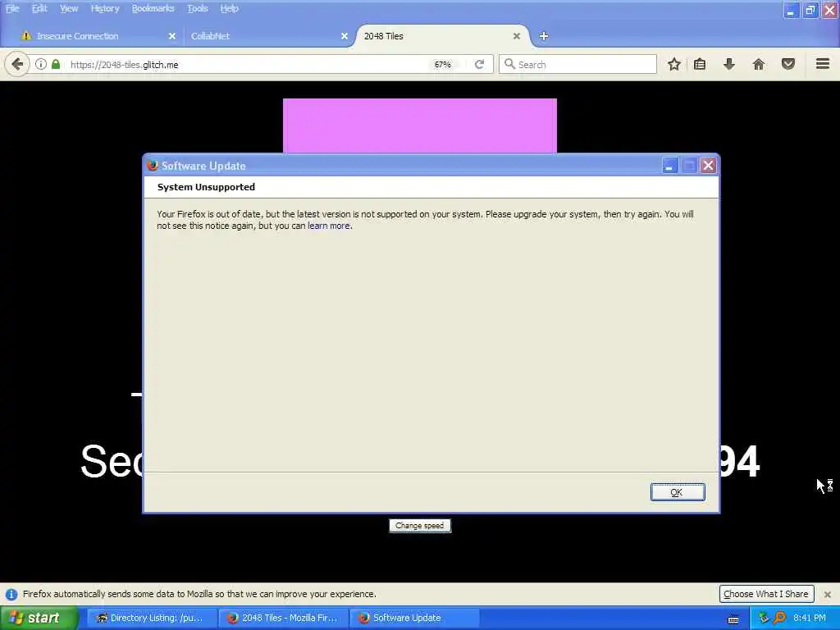The height and width of the screenshot is (630, 840).
Task: Confirm the dialog with OK
Action: point(677,492)
